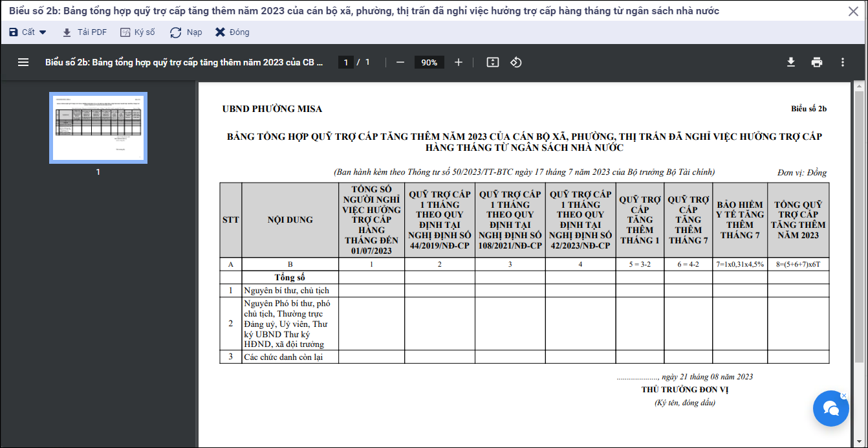Open the PDF viewer more actions menu
The height and width of the screenshot is (448, 868).
(x=843, y=62)
